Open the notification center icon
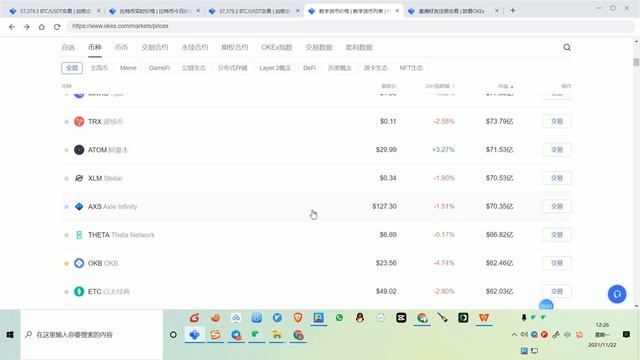640x360 pixels. coord(626,334)
